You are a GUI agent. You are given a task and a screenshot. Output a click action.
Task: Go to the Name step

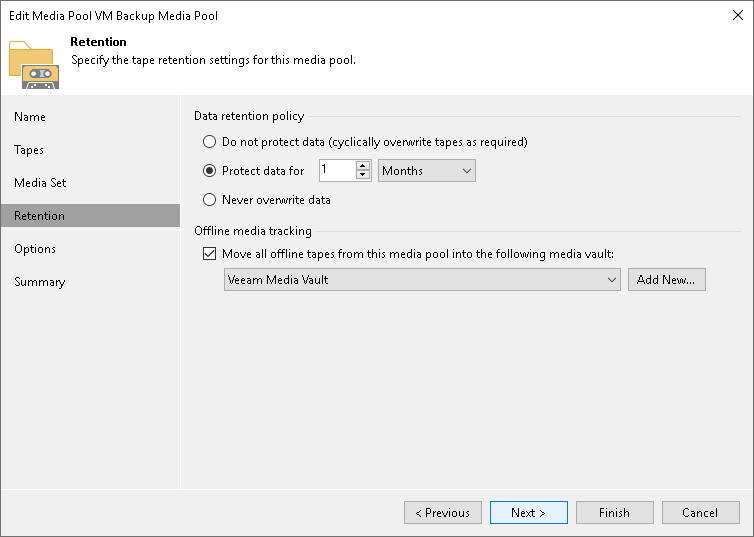click(x=30, y=117)
